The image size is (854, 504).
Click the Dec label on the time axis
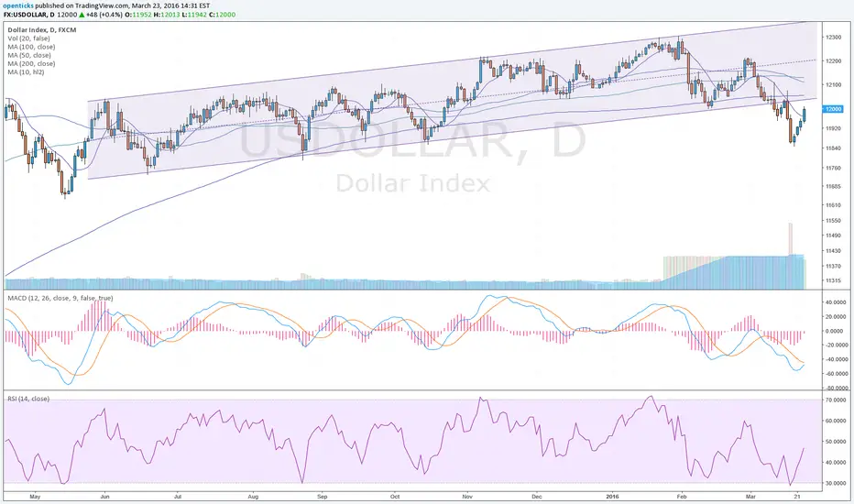pyautogui.click(x=536, y=497)
